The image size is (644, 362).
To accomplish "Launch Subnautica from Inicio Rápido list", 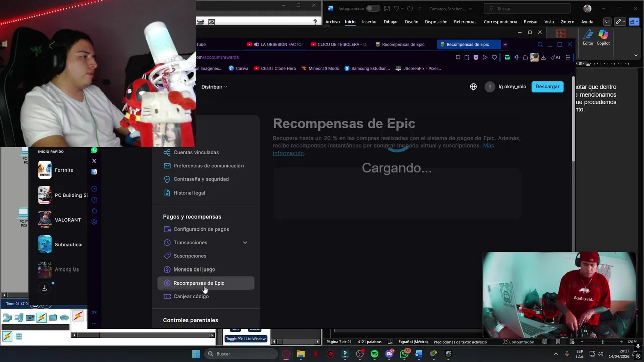I will pyautogui.click(x=59, y=245).
